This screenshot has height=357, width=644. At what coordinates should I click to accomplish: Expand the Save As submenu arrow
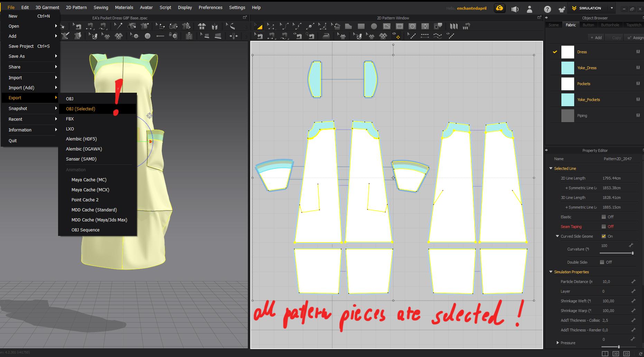coord(56,56)
